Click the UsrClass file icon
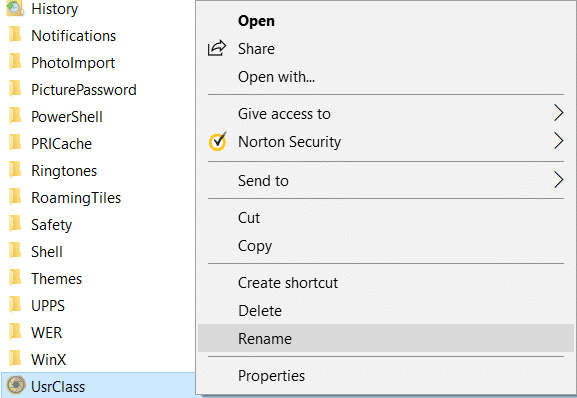The width and height of the screenshot is (577, 398). point(16,385)
